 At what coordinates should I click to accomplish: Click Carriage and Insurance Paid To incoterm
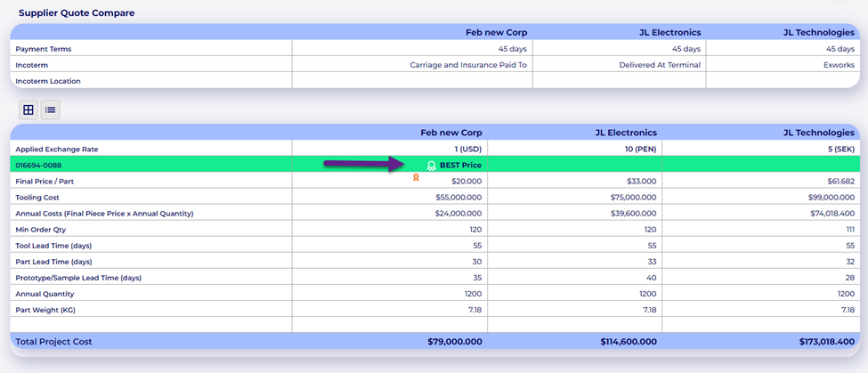(468, 65)
